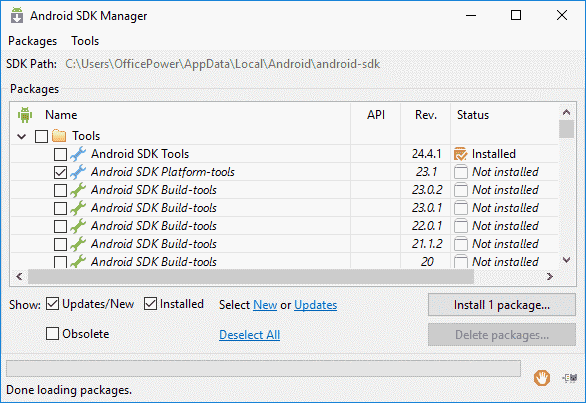The width and height of the screenshot is (586, 403).
Task: Click the Tools folder label
Action: click(x=86, y=136)
